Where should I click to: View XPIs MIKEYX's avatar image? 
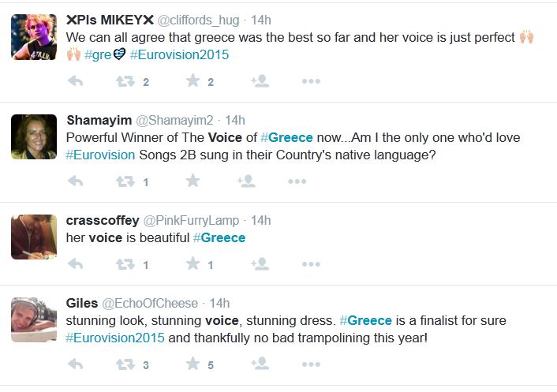34,37
